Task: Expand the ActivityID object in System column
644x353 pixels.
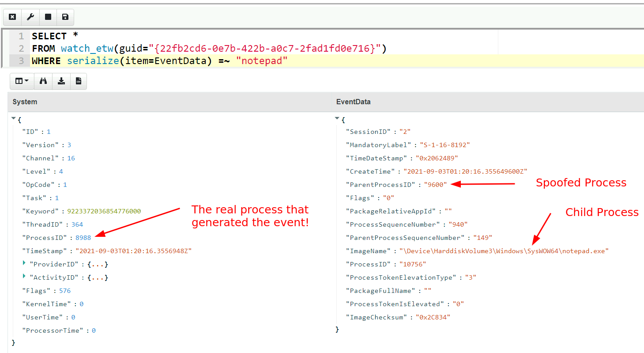Action: click(x=24, y=277)
